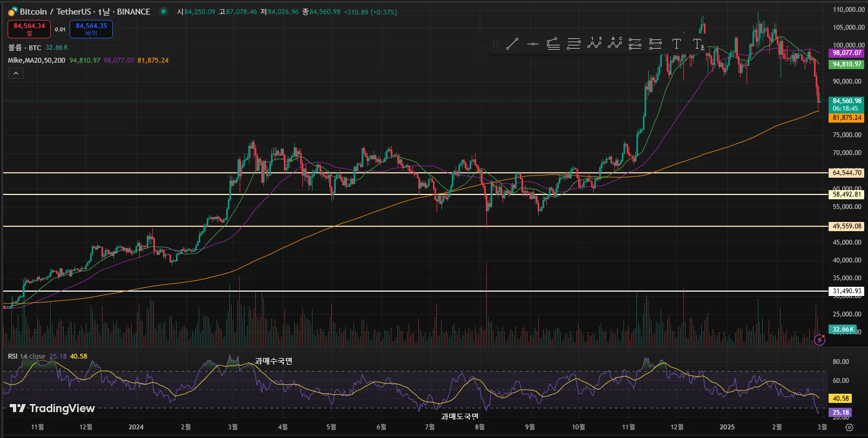Select the Trend Line drawing tool
This screenshot has height=438, width=868.
[x=512, y=44]
